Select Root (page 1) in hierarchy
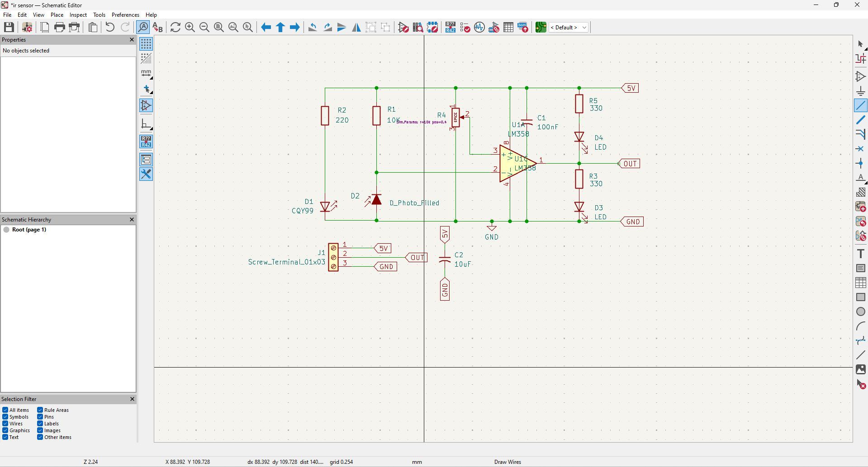 (x=29, y=230)
